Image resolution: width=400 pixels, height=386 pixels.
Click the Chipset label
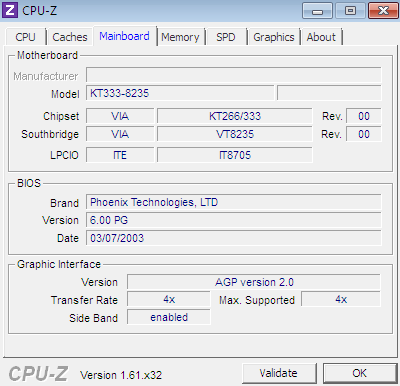[x=61, y=116]
